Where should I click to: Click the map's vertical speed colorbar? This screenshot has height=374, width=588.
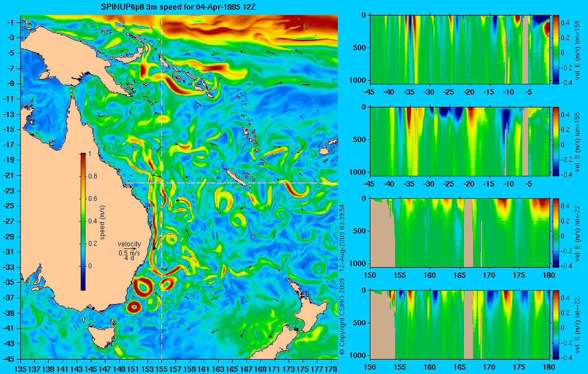83,222
